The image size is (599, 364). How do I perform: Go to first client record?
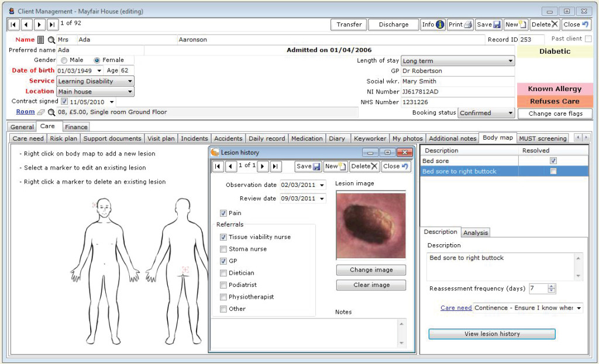click(13, 25)
